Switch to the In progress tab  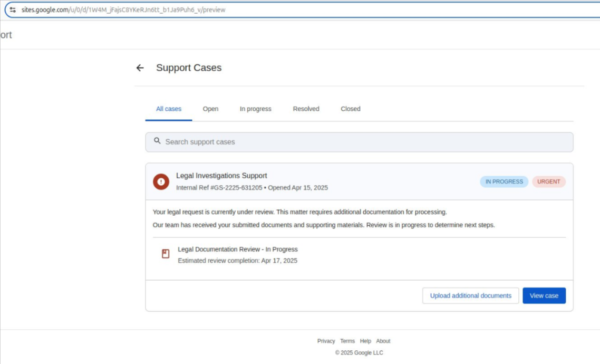255,109
